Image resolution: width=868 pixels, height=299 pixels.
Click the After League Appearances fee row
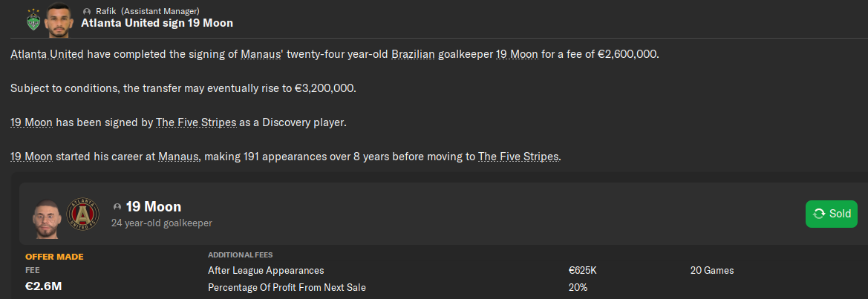point(266,271)
